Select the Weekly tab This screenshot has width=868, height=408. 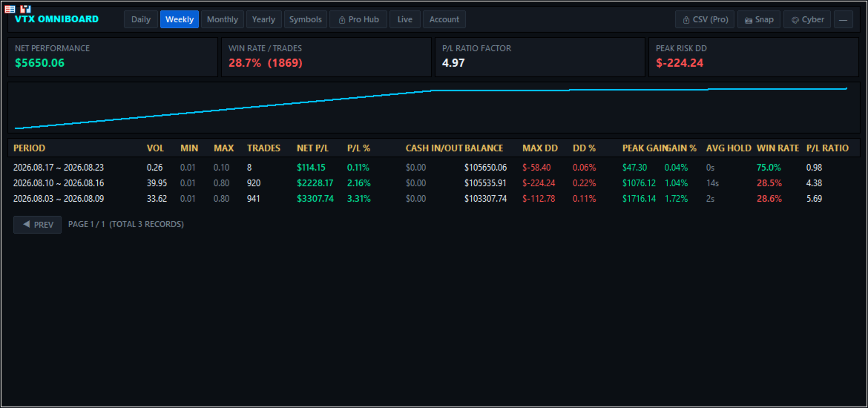(x=180, y=19)
